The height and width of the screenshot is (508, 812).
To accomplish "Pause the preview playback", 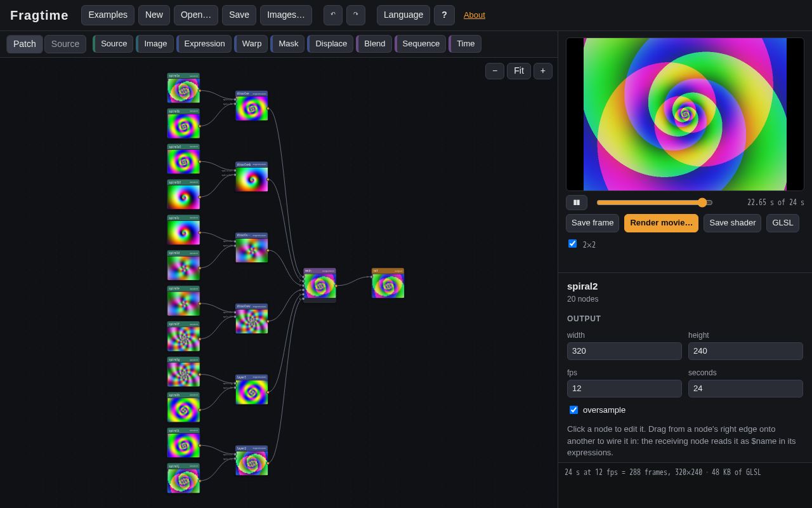I will (x=577, y=203).
